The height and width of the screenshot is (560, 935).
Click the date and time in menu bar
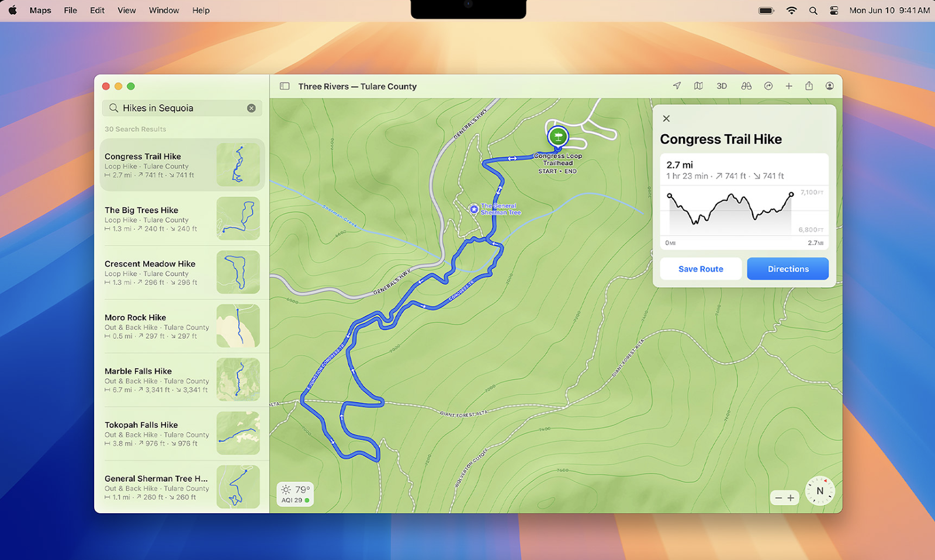889,11
